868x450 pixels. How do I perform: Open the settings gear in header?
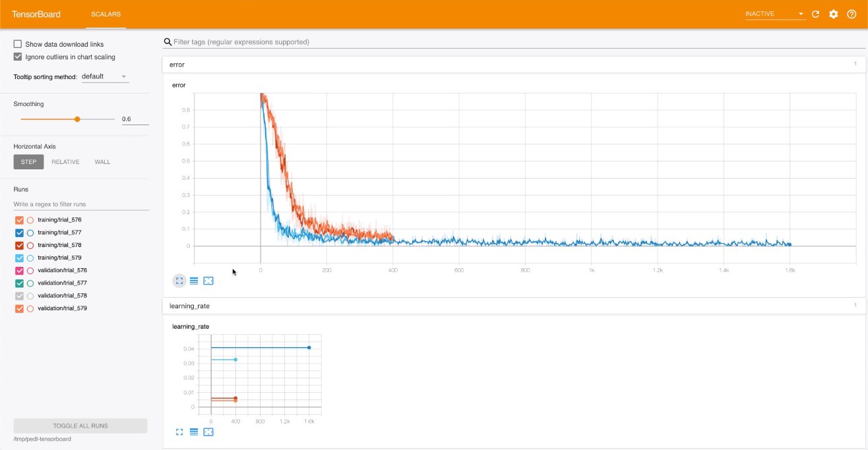pyautogui.click(x=833, y=14)
